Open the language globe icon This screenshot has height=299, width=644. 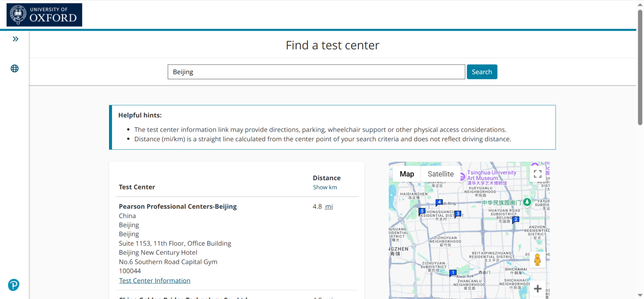point(15,69)
